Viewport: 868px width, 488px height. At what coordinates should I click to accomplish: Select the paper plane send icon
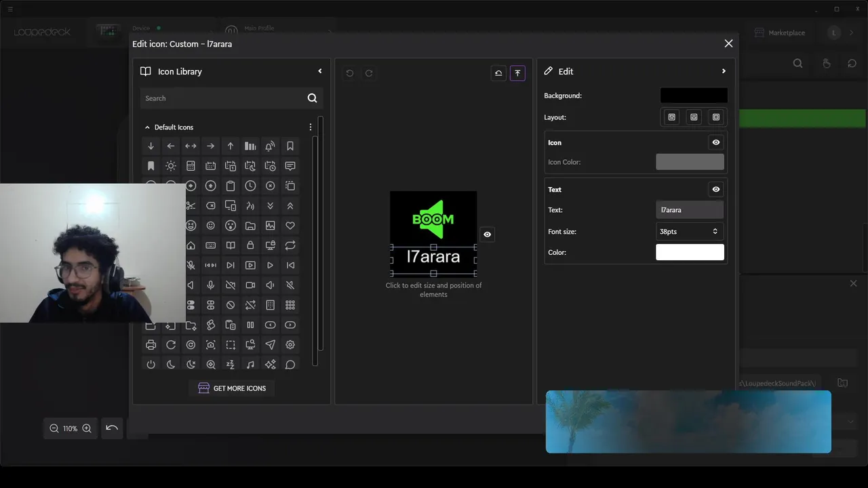[x=271, y=345]
